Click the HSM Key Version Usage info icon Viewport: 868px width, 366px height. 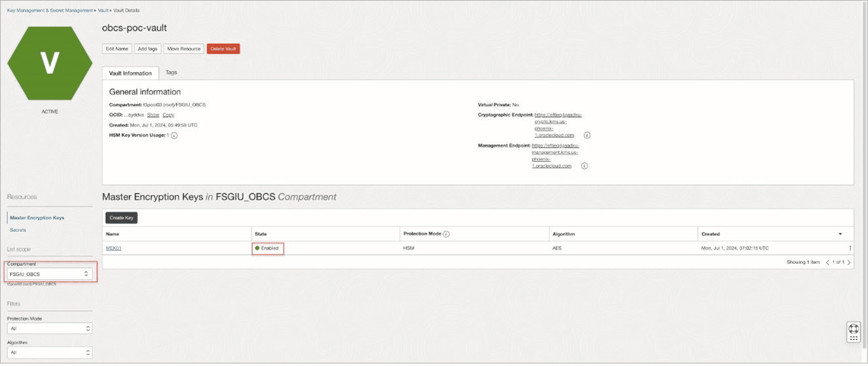pyautogui.click(x=174, y=136)
